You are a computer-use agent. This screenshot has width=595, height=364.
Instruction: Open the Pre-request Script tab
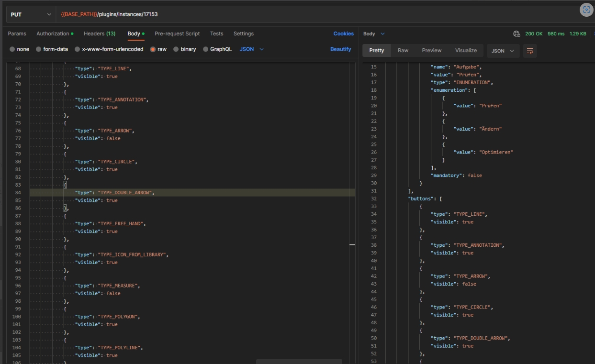pos(177,34)
